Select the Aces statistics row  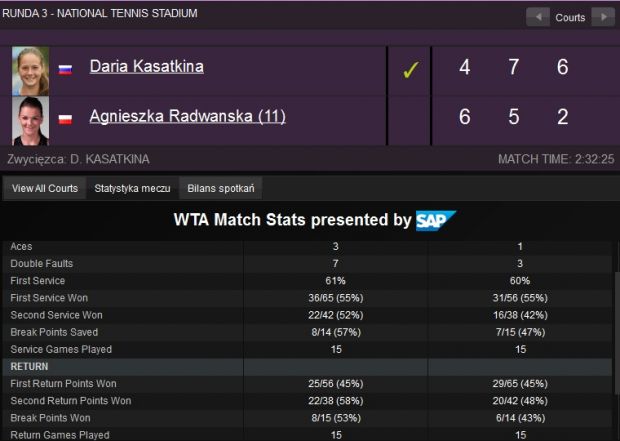tap(308, 246)
